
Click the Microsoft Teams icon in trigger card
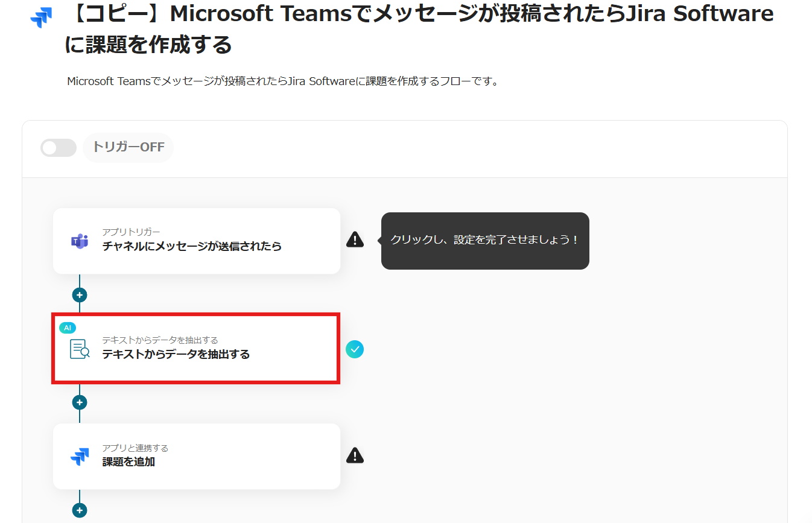point(80,241)
